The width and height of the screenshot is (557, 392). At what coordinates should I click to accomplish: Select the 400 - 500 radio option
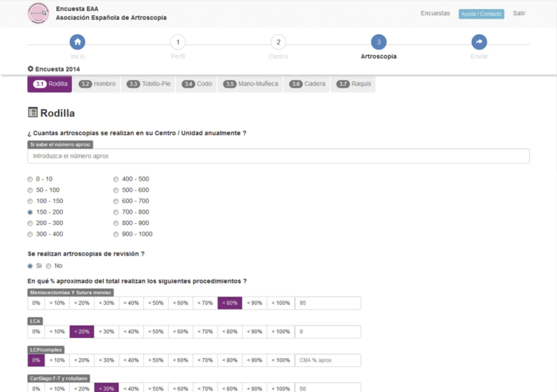pyautogui.click(x=116, y=179)
